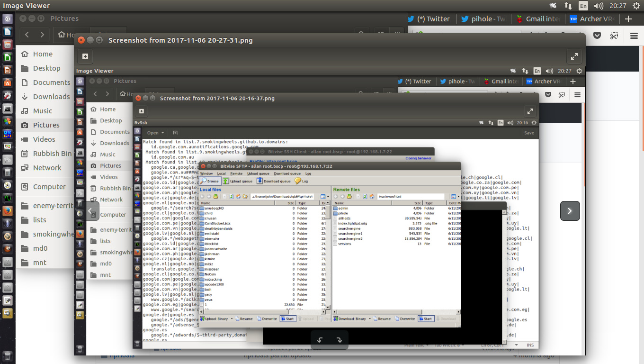Click the new folder icon in Local files pane
Viewport: 644px width, 364px height.
click(245, 196)
